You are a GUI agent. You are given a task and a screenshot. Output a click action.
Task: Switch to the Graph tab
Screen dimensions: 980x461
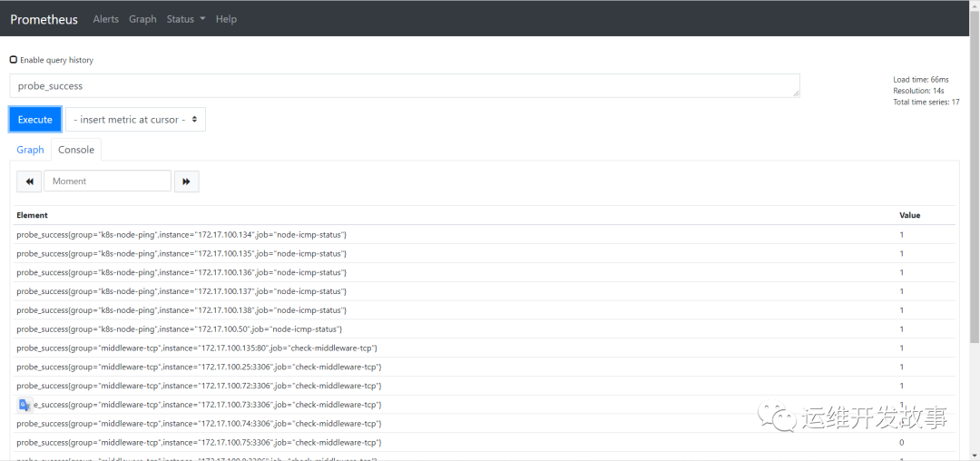30,150
